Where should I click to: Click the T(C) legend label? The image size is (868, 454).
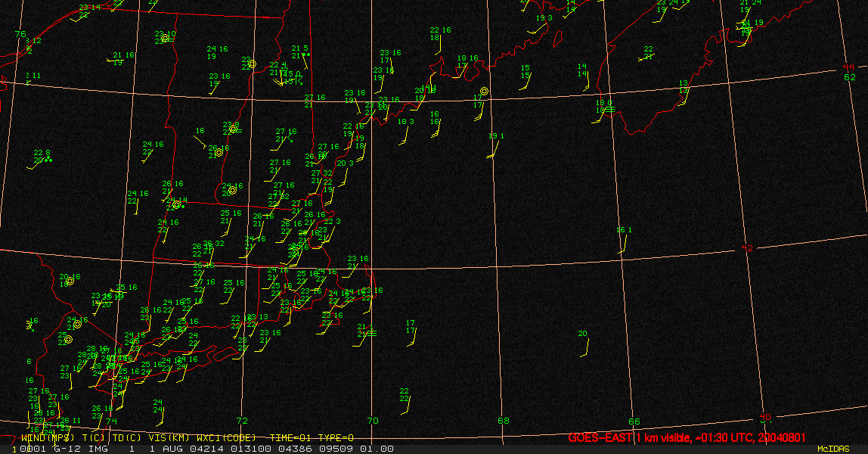[94, 437]
